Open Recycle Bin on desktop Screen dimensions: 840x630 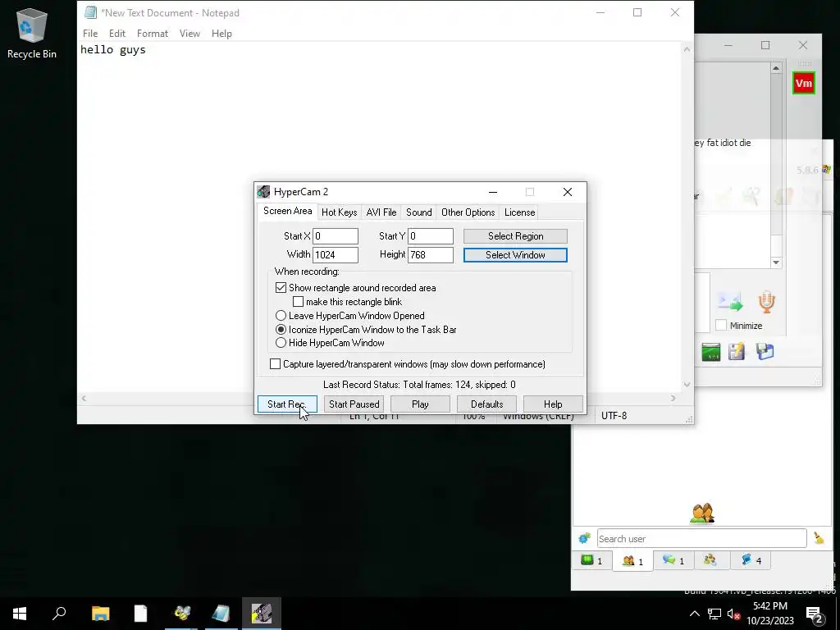pos(32,33)
